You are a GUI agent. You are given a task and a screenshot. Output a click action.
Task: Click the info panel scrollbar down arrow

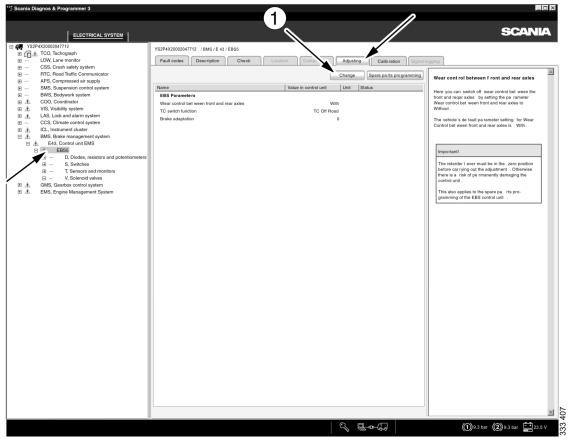coord(551,412)
